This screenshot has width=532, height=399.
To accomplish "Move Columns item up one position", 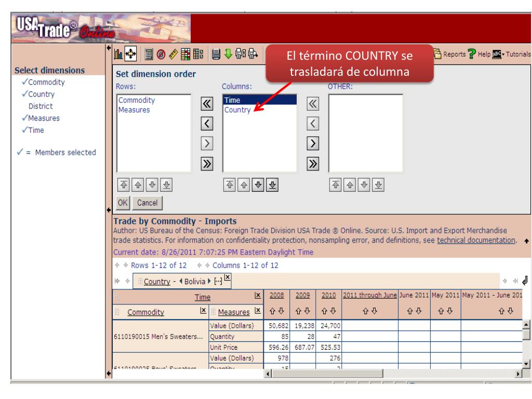I will [244, 185].
